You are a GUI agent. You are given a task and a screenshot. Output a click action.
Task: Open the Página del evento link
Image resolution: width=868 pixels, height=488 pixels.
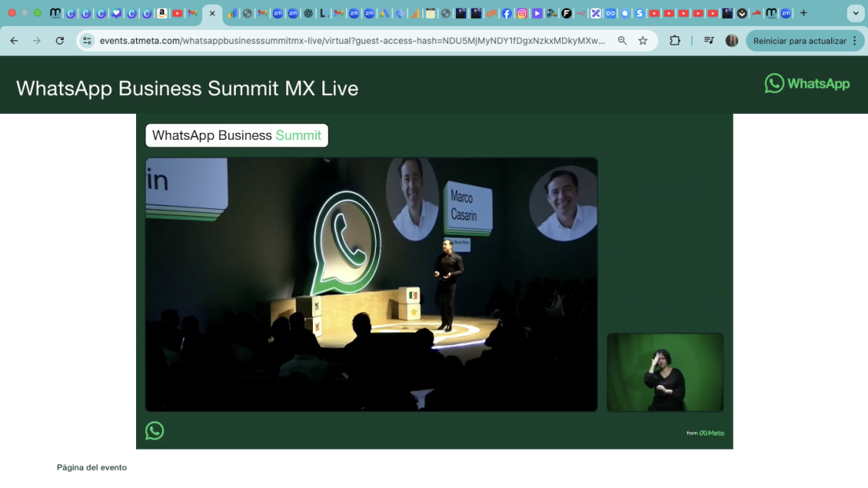pos(91,468)
